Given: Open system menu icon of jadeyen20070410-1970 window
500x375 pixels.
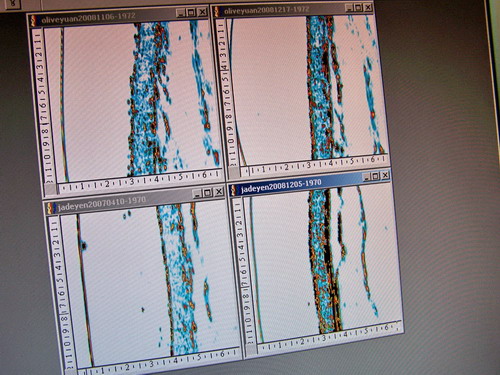Looking at the screenshot, I should [51, 208].
